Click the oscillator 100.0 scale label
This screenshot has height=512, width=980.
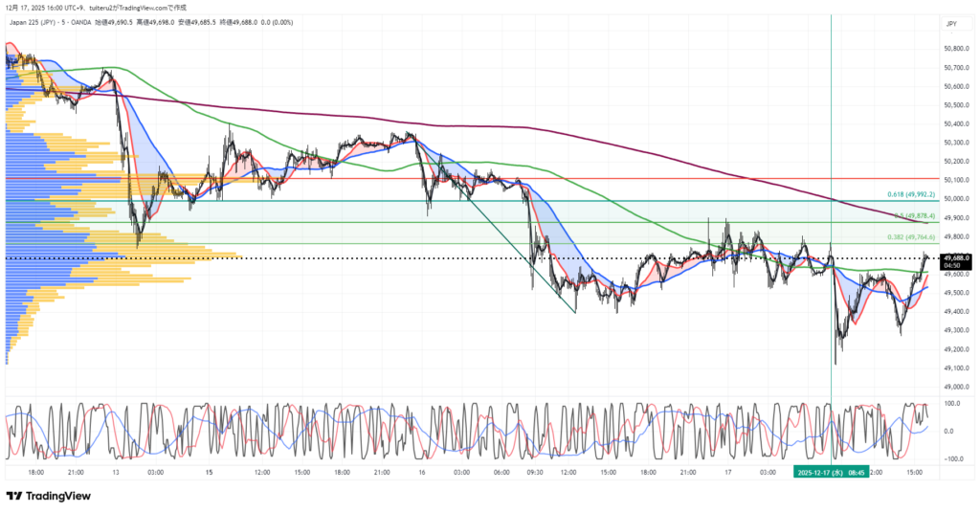click(x=954, y=404)
